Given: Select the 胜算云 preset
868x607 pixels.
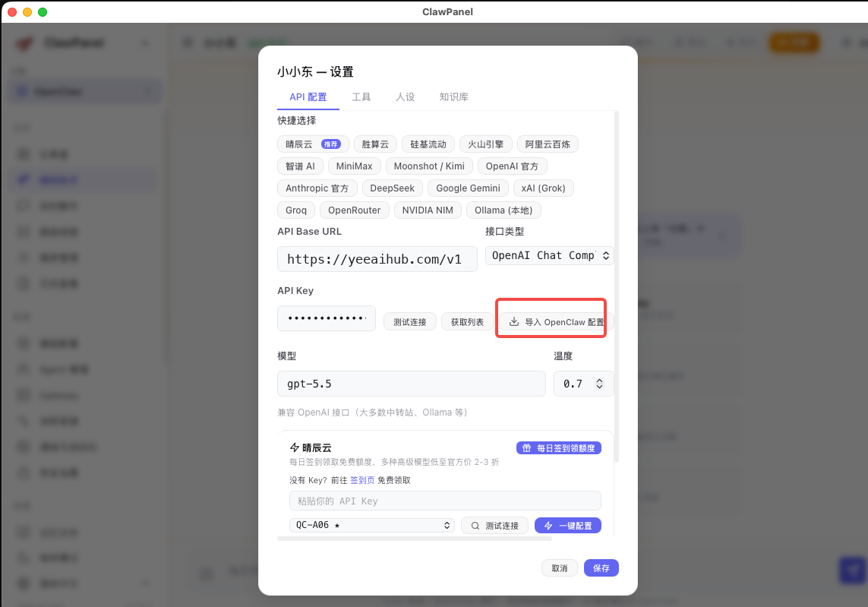Looking at the screenshot, I should (x=375, y=144).
